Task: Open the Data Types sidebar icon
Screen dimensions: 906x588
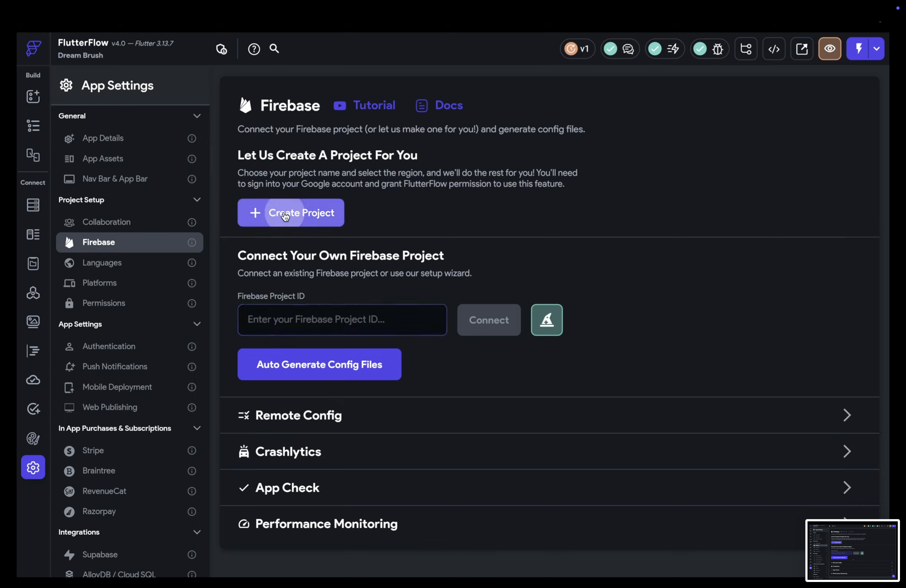Action: pyautogui.click(x=33, y=234)
